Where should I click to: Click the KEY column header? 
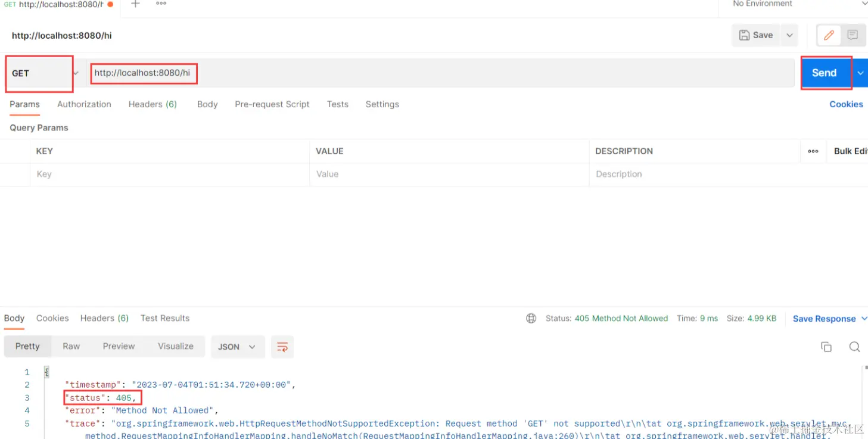click(x=45, y=151)
